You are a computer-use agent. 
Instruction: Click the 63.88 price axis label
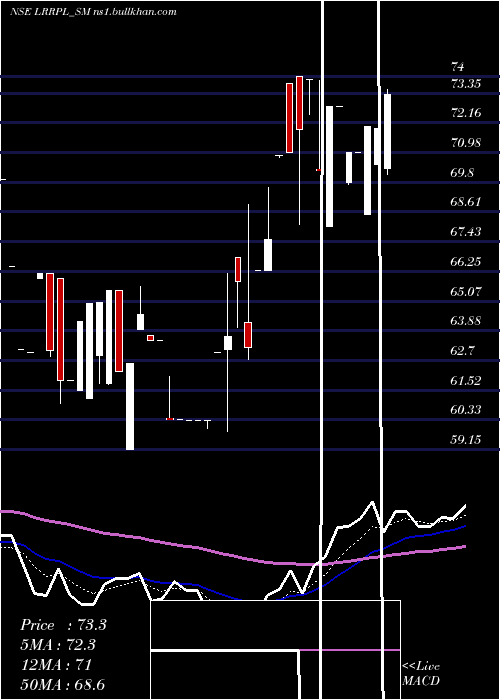466,321
